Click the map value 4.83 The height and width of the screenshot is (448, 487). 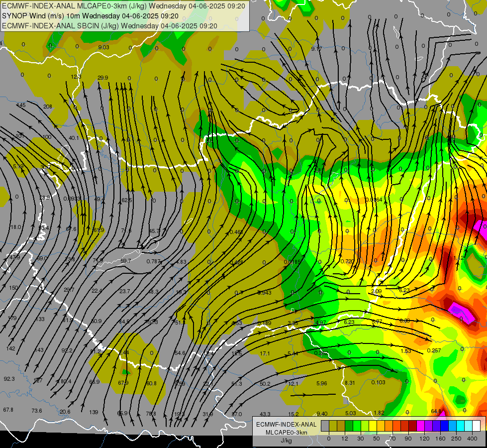[181, 262]
